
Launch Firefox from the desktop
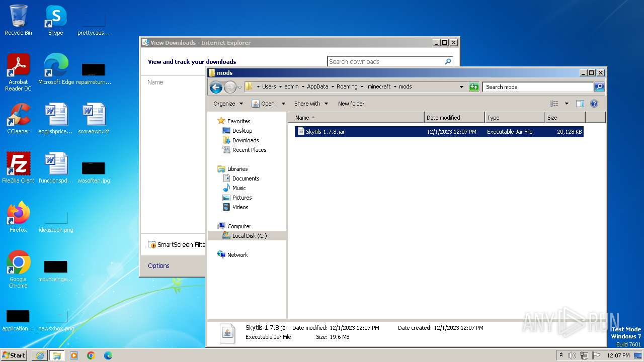(x=18, y=217)
